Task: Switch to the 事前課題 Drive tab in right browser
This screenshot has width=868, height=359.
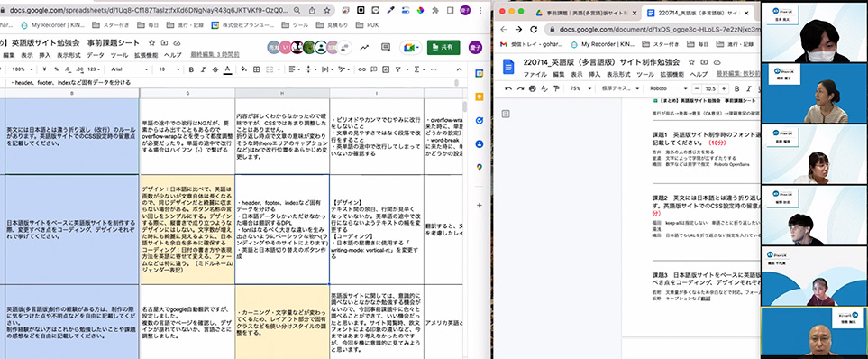Action: (587, 13)
